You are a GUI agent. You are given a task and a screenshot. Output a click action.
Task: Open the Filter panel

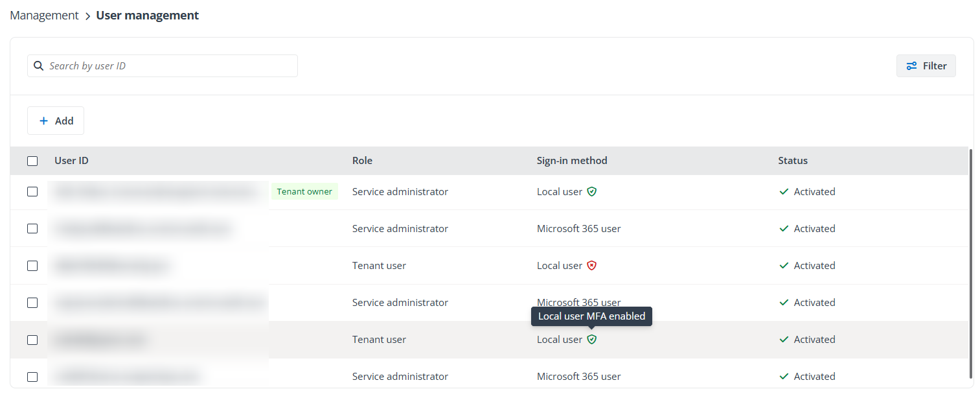[926, 66]
